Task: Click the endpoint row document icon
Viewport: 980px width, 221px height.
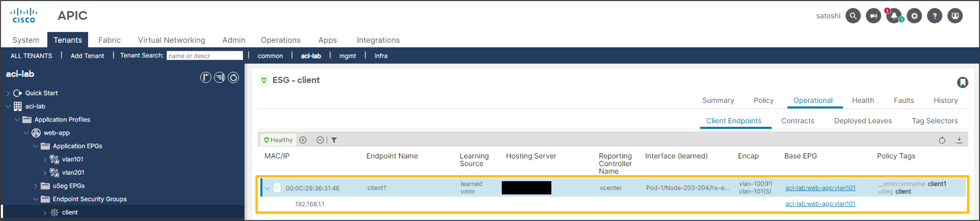Action: [x=277, y=187]
